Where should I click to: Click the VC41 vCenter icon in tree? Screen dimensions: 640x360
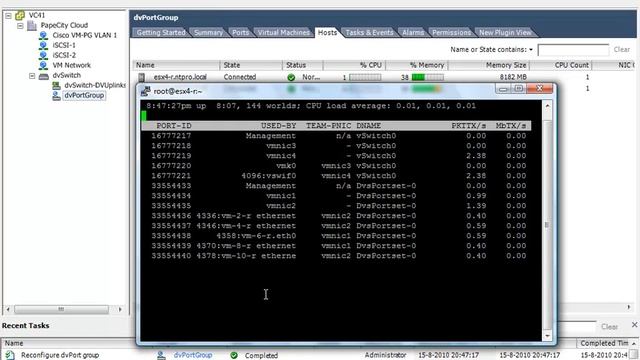coord(20,16)
